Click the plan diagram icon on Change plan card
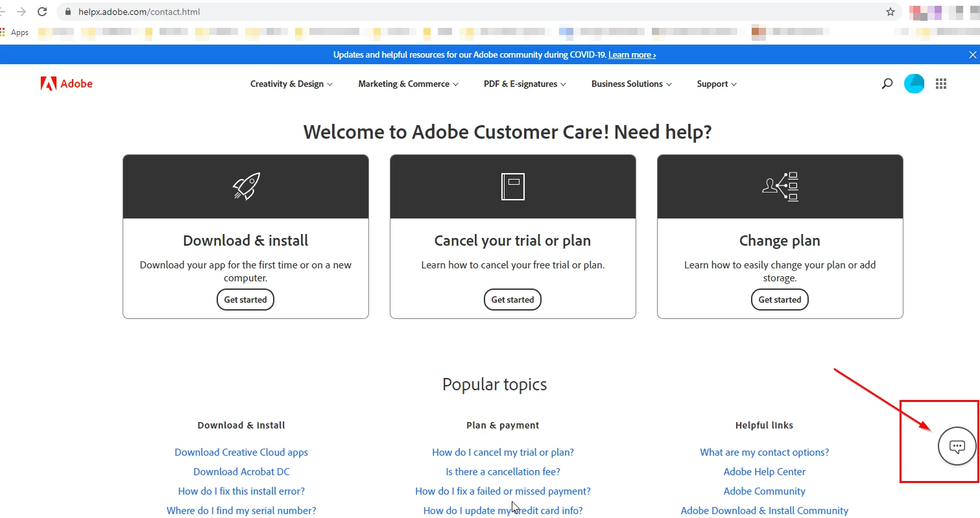Image resolution: width=980 pixels, height=518 pixels. 780,186
